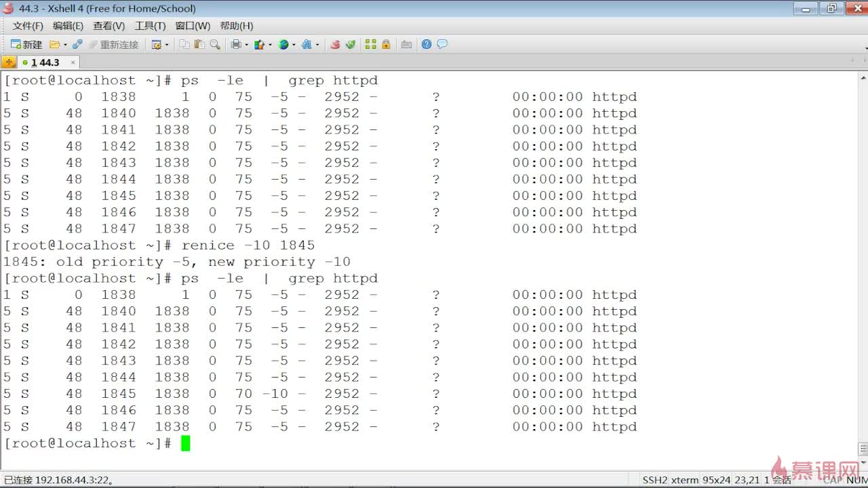Click the xterm status bar entry
Screen dimensions: 868x488
click(x=684, y=480)
